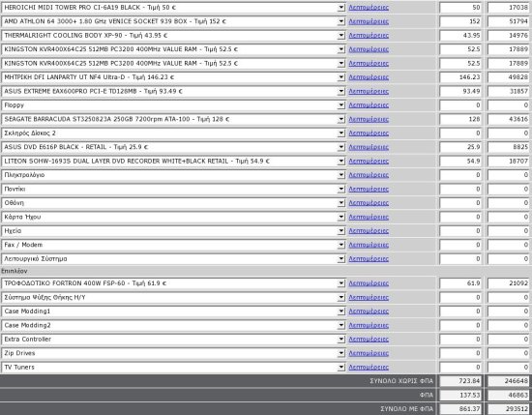Image resolution: width=532 pixels, height=415 pixels.
Task: Click the total field showing 293512
Action: [509, 409]
